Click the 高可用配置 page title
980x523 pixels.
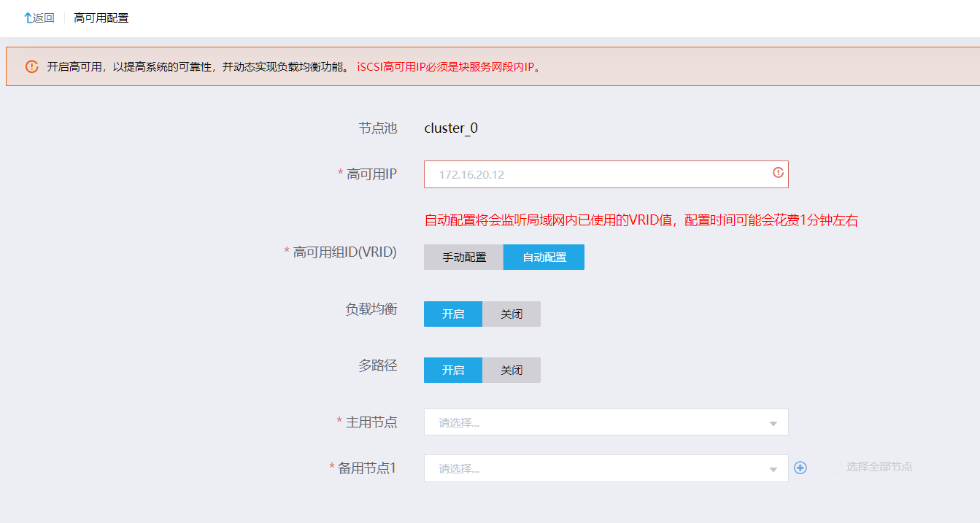click(x=101, y=18)
